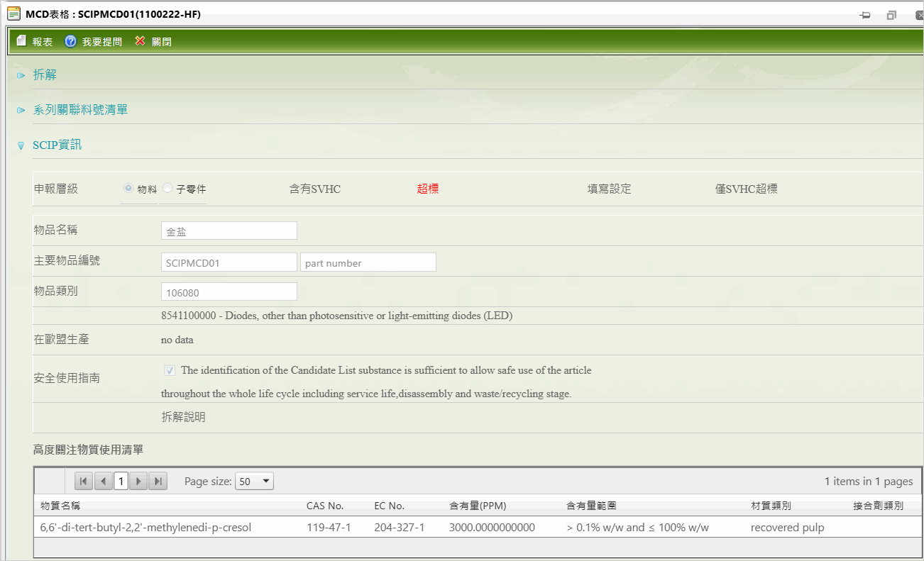Viewport: 924px width, 561px height.
Task: Click the 接合劑類別 column header
Action: 878,506
